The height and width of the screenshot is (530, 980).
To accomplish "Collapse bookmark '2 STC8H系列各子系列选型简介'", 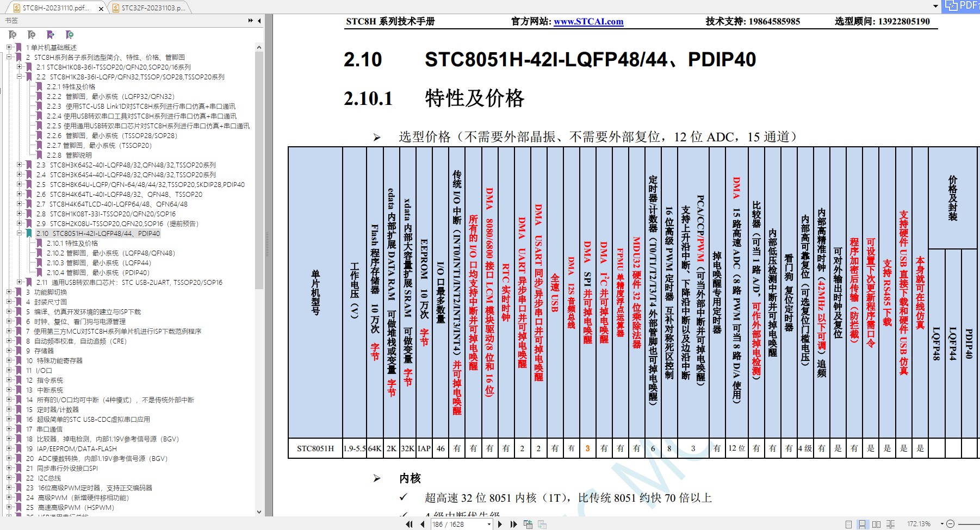I will click(9, 57).
